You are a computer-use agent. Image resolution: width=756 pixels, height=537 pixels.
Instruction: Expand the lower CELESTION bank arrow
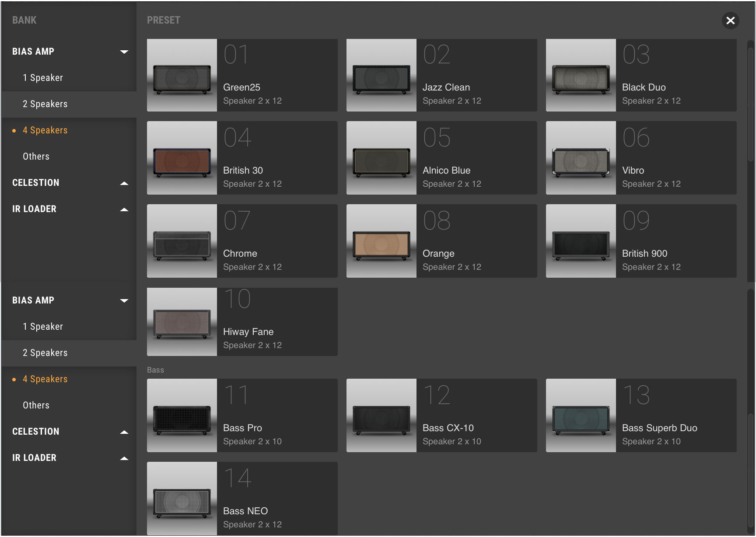[x=124, y=432]
